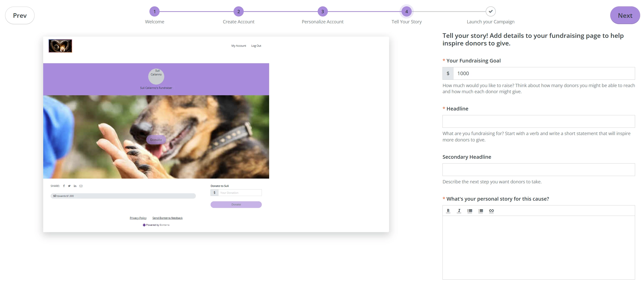Apply italic formatting in the story editor
This screenshot has width=644, height=288.
point(459,211)
